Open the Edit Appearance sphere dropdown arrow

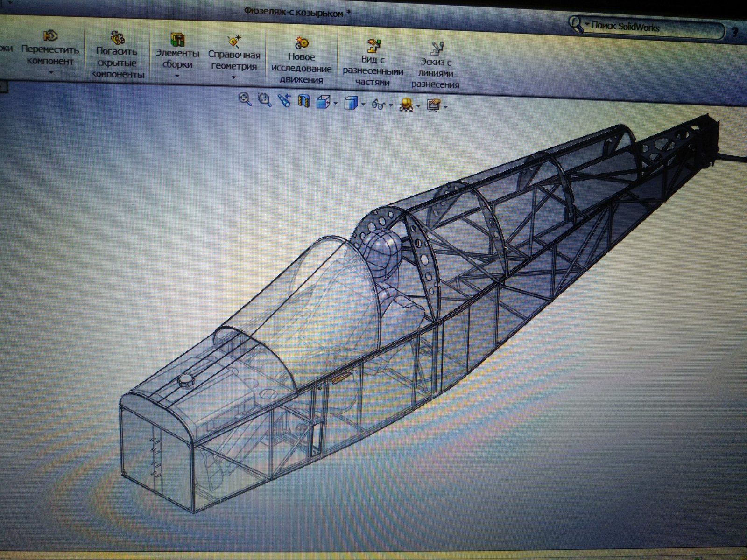418,106
